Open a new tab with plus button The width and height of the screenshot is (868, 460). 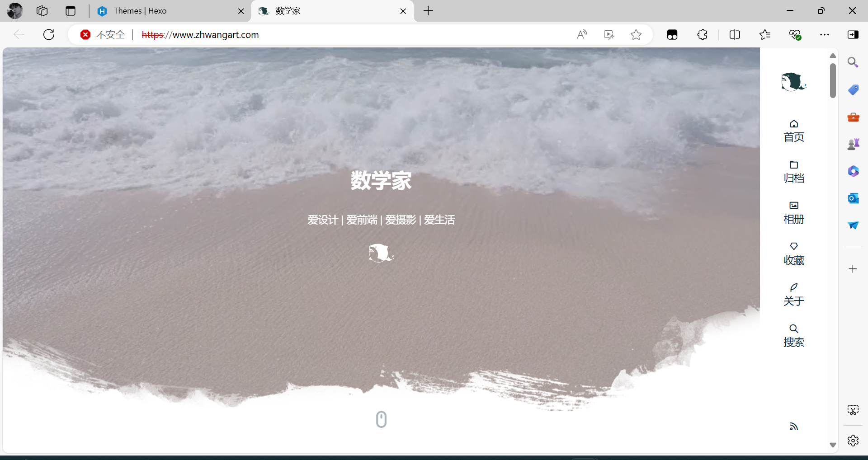pyautogui.click(x=428, y=11)
